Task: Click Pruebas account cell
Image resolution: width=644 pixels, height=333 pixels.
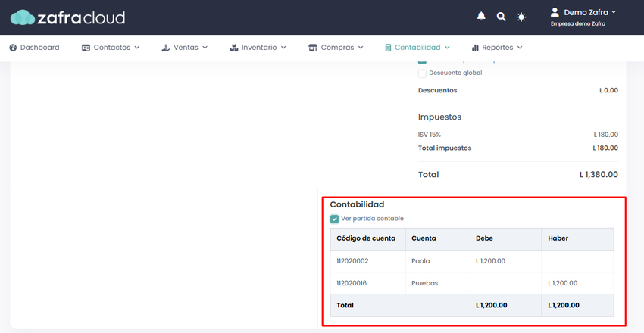Action: click(438, 283)
